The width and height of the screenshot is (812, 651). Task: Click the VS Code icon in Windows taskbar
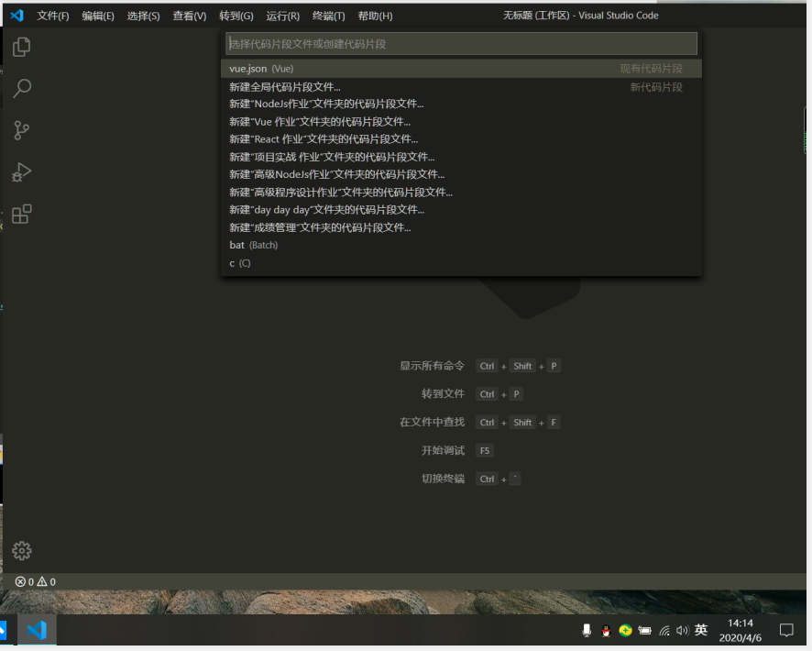(x=37, y=630)
